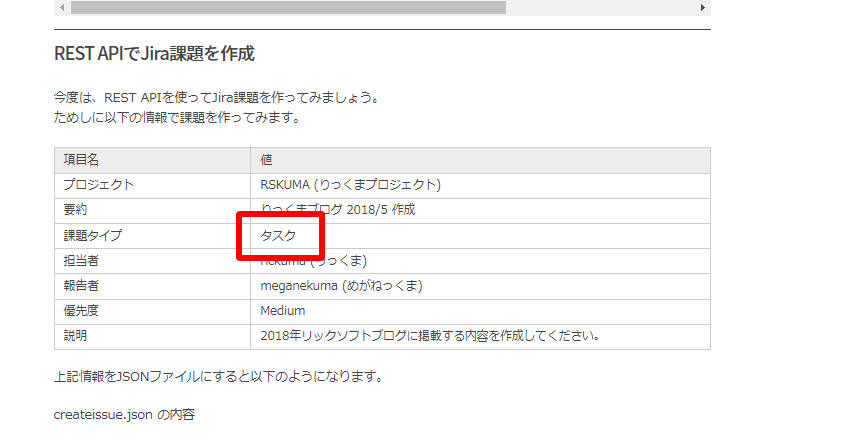Click the sentence starting 'ためしに以下の情報で'
Viewport: 853px width, 443px height.
(177, 118)
